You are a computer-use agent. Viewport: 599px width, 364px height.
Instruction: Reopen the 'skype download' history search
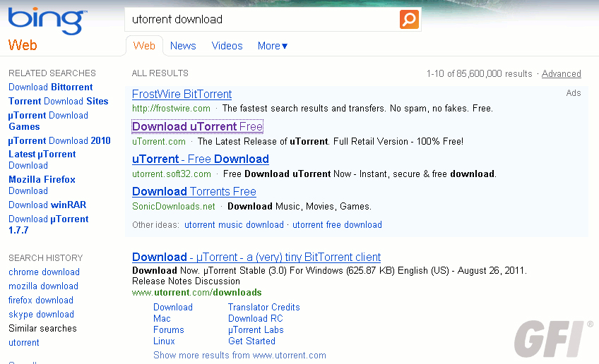pos(41,315)
